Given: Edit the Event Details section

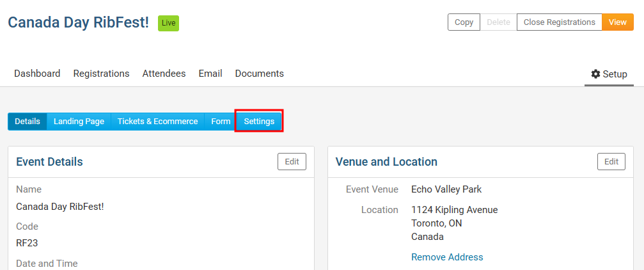Looking at the screenshot, I should pyautogui.click(x=292, y=162).
